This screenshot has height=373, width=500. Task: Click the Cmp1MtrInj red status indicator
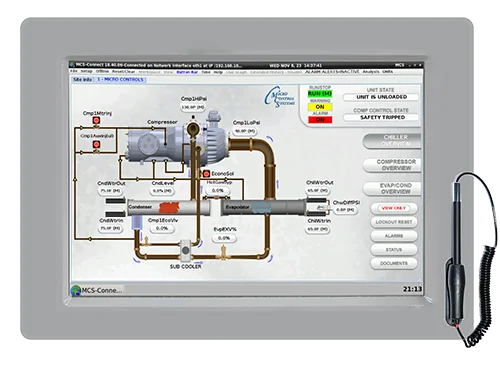click(x=96, y=121)
